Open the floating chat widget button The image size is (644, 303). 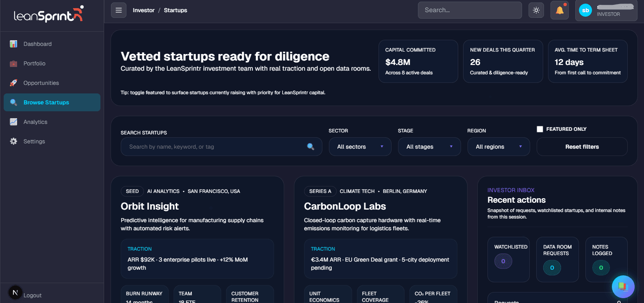tap(623, 286)
